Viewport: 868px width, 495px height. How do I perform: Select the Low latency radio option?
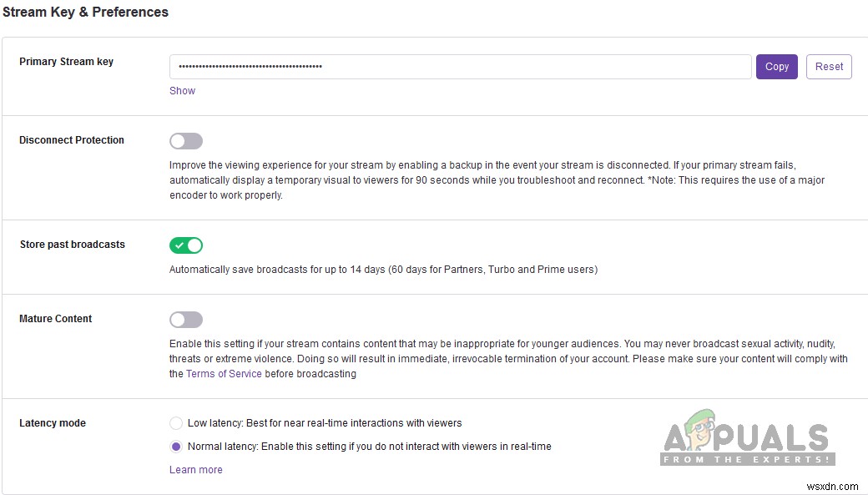[176, 423]
